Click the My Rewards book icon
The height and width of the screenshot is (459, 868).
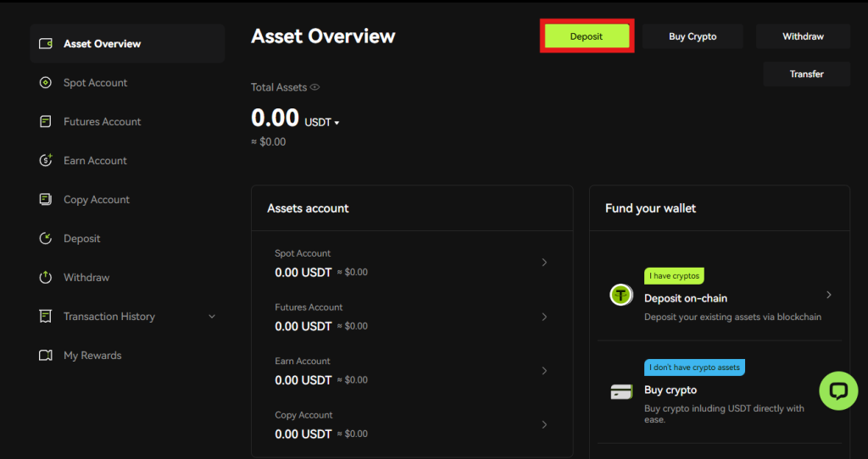(x=46, y=356)
